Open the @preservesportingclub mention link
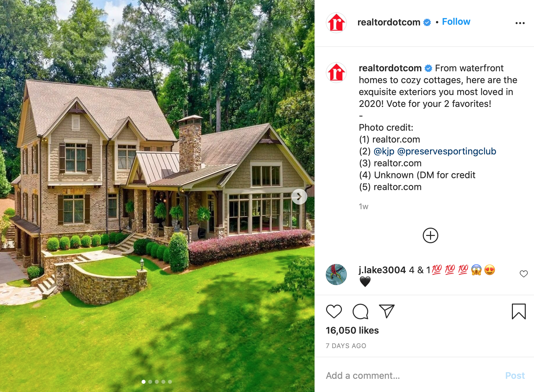The width and height of the screenshot is (534, 392). 447,151
